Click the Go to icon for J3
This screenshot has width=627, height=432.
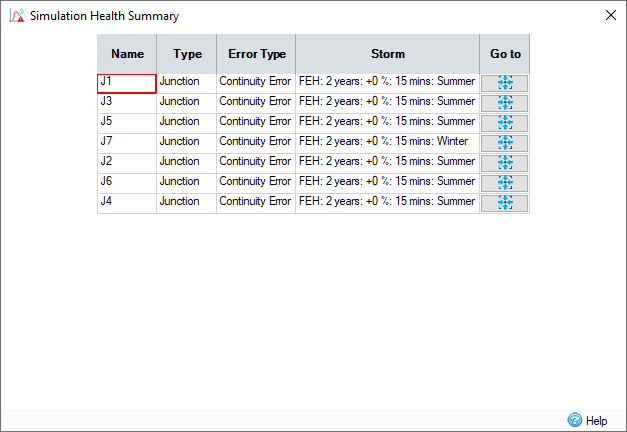point(504,103)
